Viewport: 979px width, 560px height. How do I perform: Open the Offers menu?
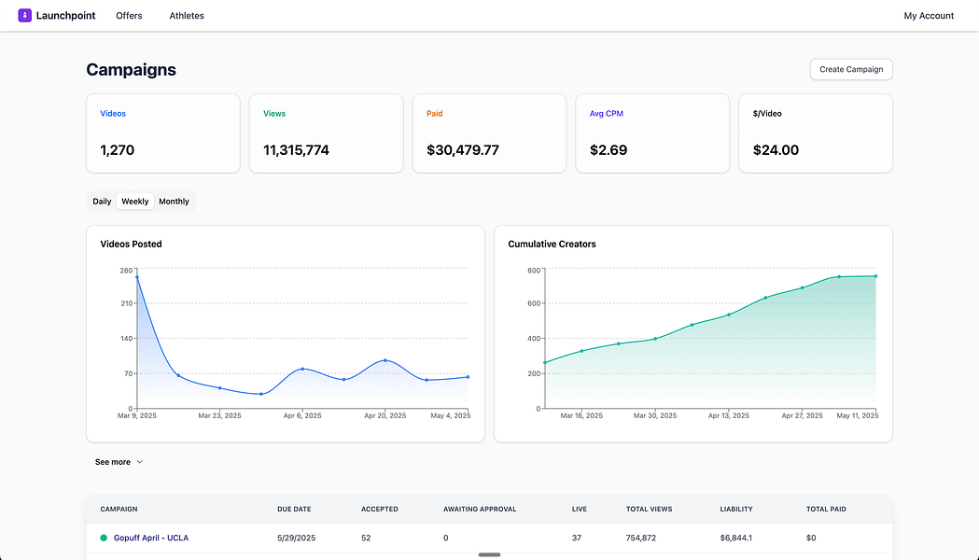(129, 15)
